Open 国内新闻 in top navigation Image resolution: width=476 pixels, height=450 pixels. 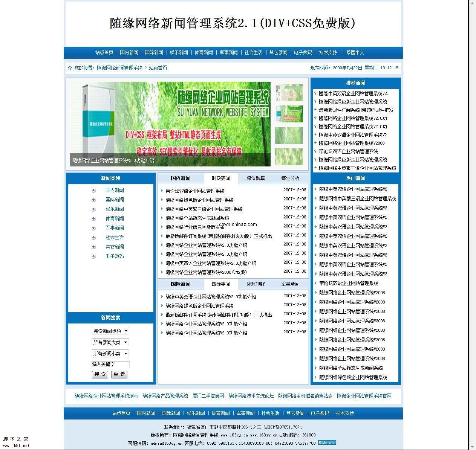tap(129, 52)
